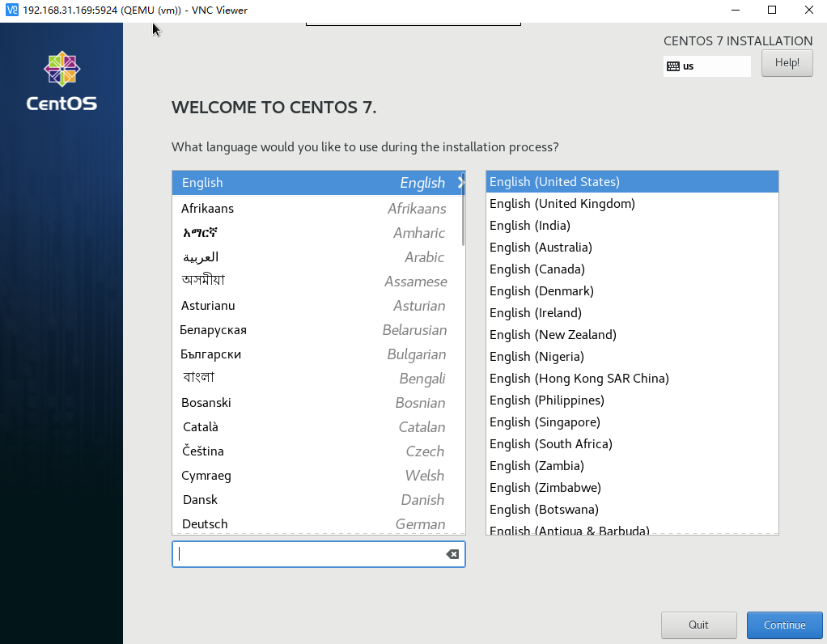Screen dimensions: 827x644
Task: Click the CentOS logo in the sidebar
Action: pos(61,81)
